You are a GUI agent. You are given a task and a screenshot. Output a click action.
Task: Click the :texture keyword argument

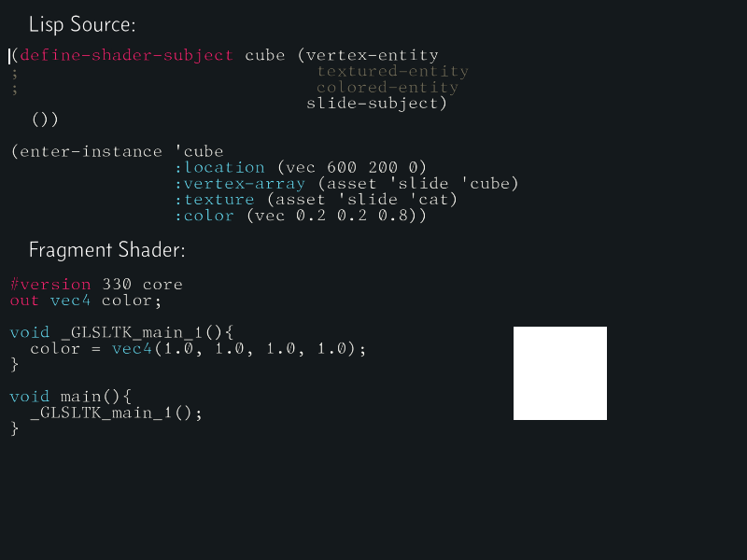[215, 200]
